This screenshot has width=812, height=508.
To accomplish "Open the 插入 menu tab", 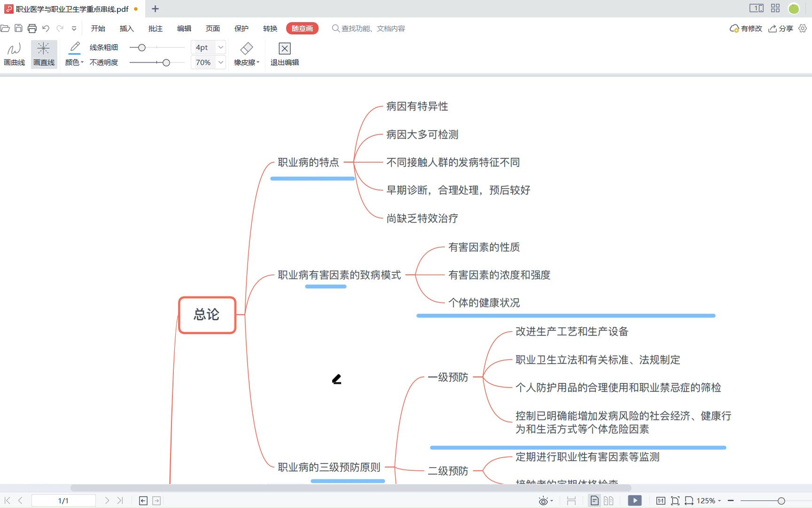I will (127, 29).
